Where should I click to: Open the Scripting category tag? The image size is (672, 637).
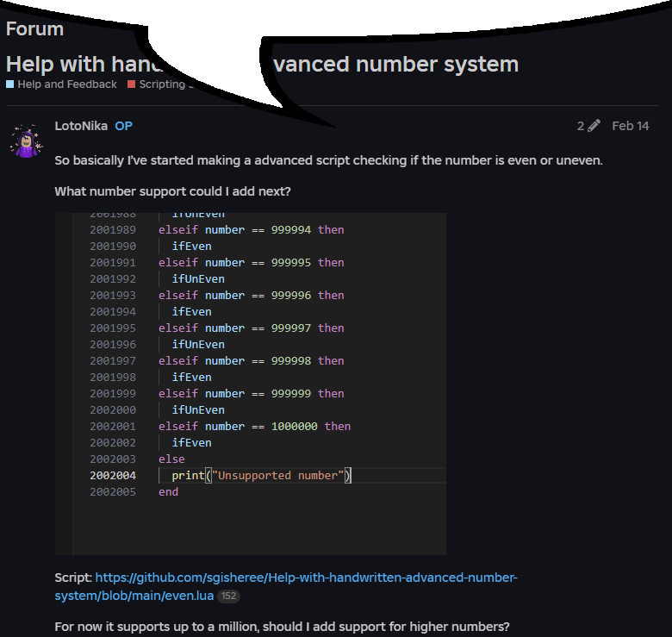pos(162,84)
